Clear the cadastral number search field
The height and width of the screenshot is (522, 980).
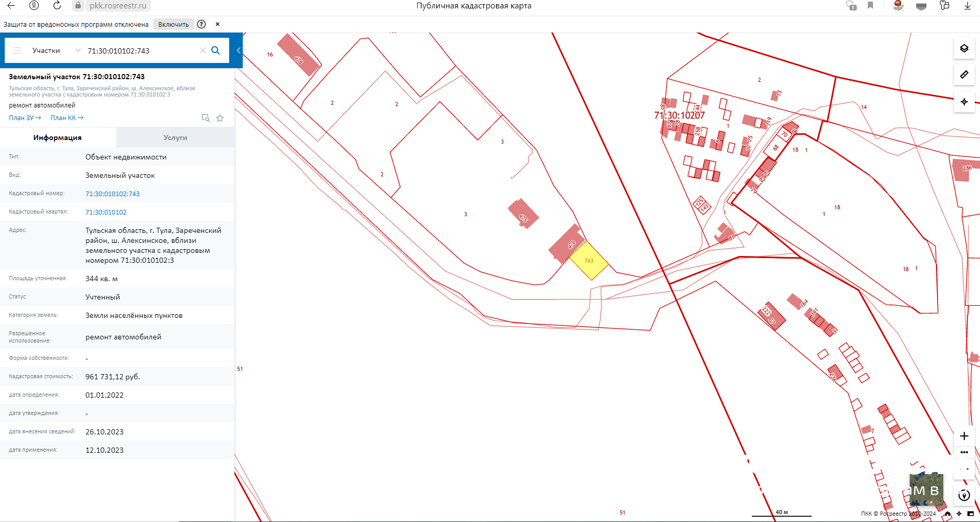(203, 50)
